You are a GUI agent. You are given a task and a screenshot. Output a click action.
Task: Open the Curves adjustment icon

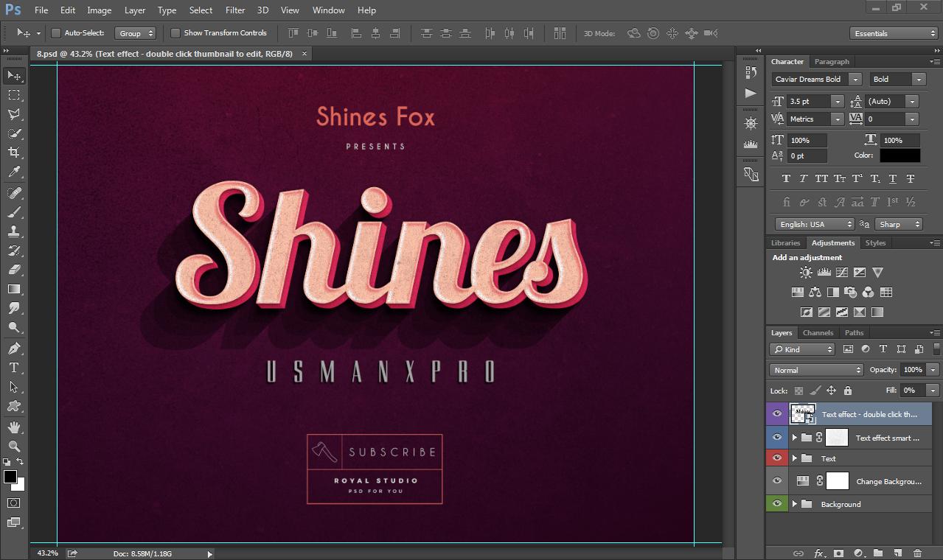point(842,272)
